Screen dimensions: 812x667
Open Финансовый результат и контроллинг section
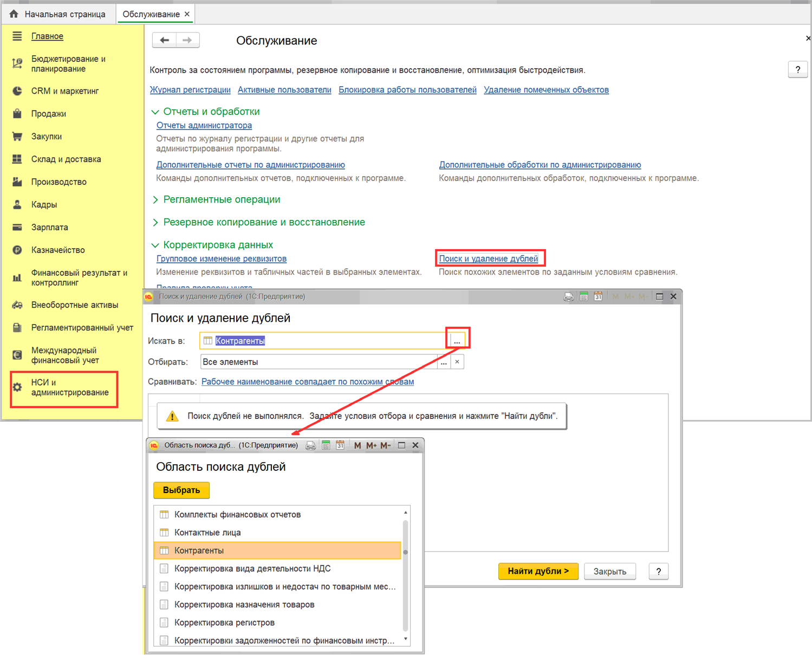pyautogui.click(x=79, y=277)
